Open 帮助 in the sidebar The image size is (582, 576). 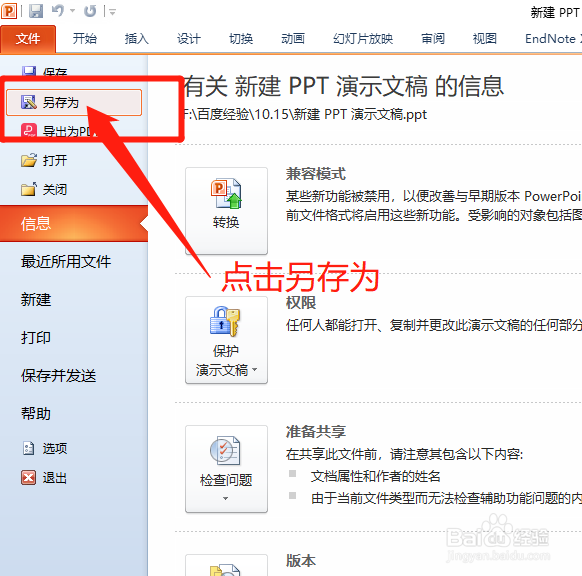tap(36, 413)
